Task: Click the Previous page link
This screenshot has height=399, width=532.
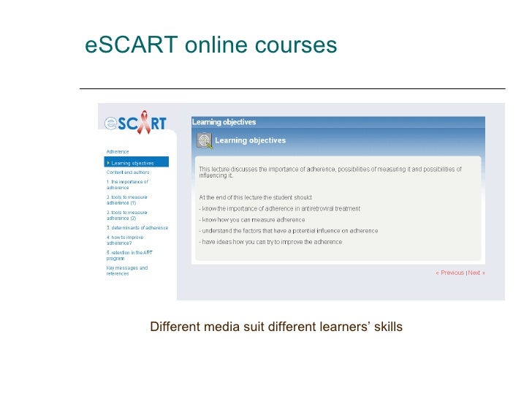Action: pyautogui.click(x=450, y=273)
